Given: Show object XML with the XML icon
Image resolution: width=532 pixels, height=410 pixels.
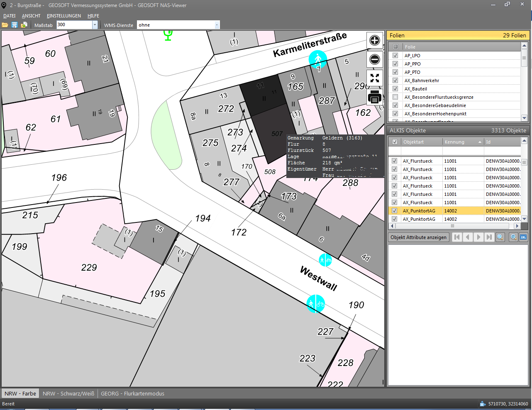Looking at the screenshot, I should click(x=523, y=237).
